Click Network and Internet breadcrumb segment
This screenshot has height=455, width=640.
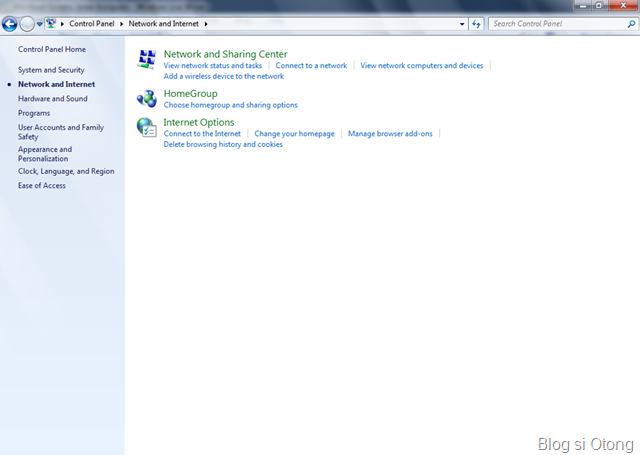click(164, 24)
